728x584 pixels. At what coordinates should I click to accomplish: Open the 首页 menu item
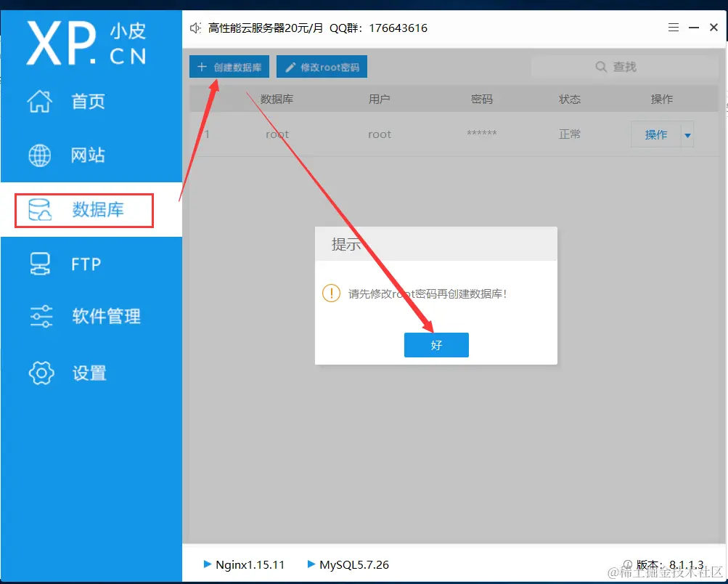[91, 101]
